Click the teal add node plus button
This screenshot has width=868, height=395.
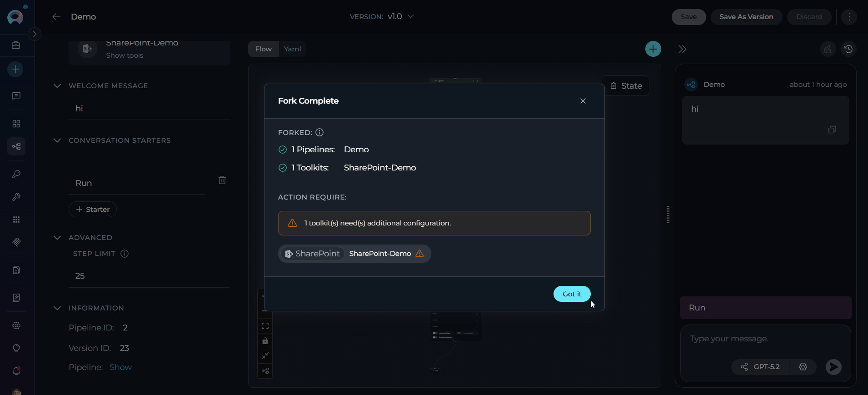653,49
